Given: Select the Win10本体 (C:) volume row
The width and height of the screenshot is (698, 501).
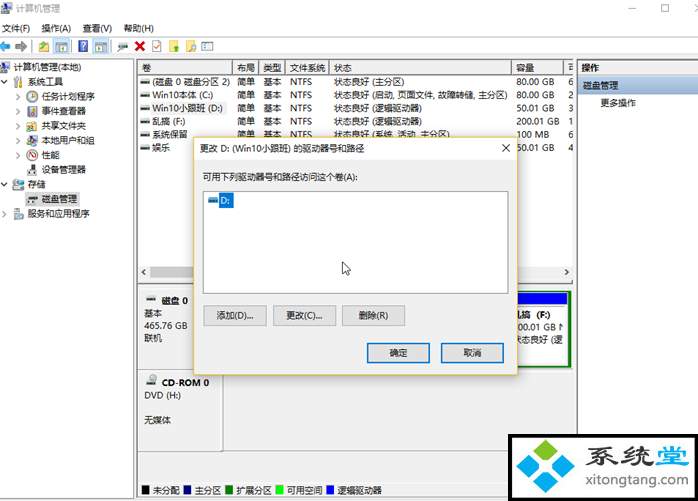Looking at the screenshot, I should pos(356,95).
